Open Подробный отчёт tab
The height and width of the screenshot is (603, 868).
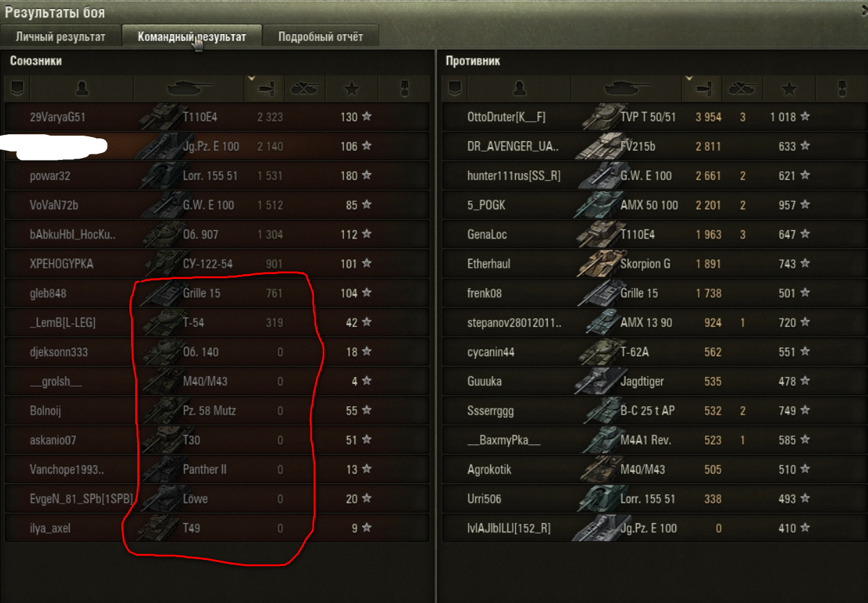[321, 37]
